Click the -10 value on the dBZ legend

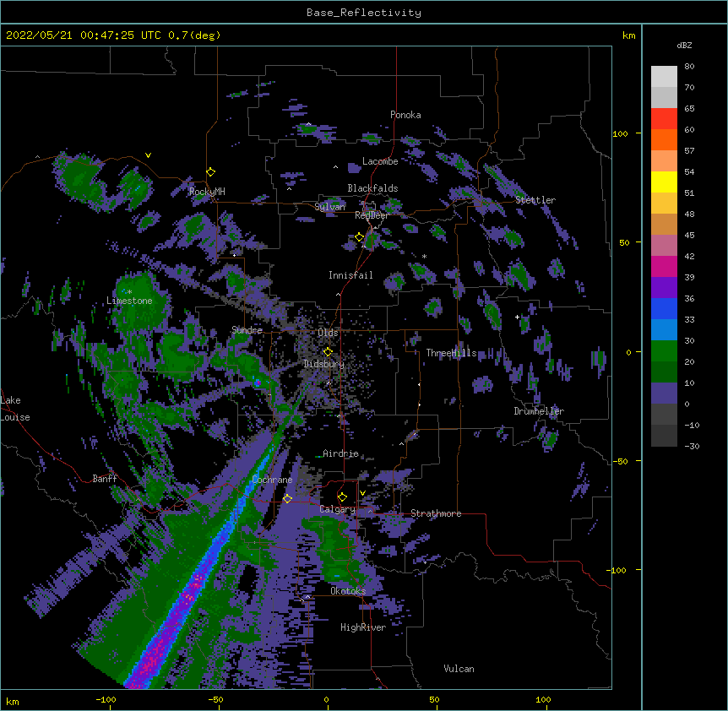point(692,425)
